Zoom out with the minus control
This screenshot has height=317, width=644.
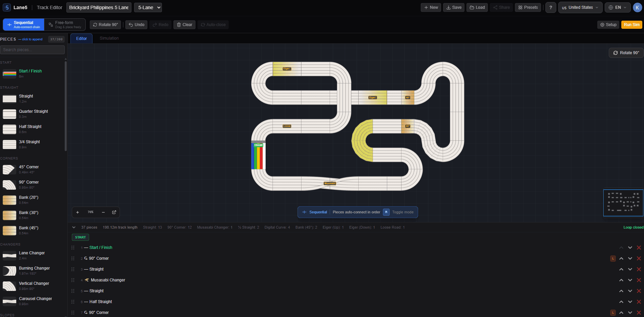(104, 212)
